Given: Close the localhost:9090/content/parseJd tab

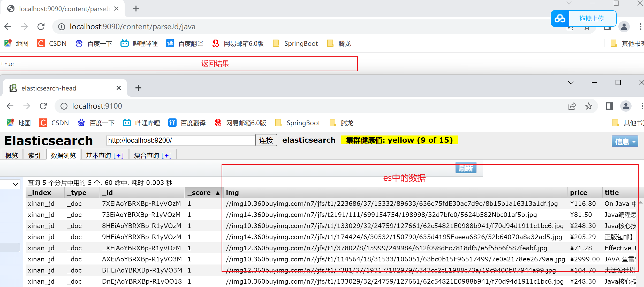Looking at the screenshot, I should coord(116,9).
